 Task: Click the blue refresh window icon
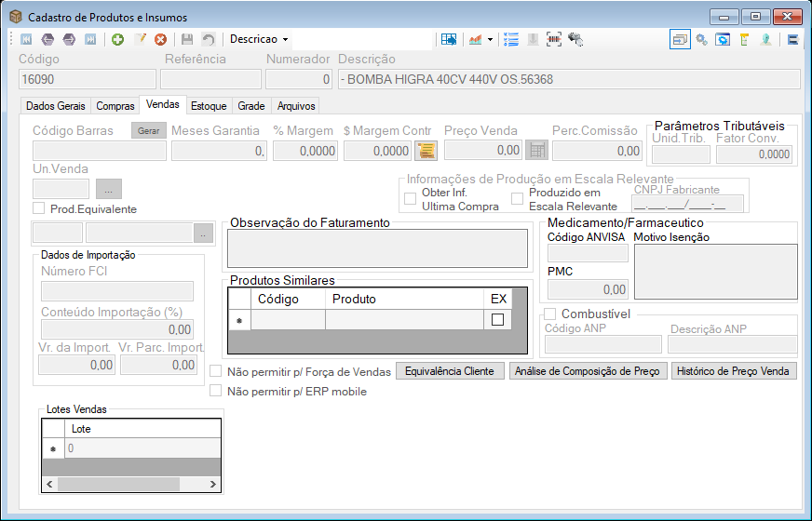(x=723, y=39)
